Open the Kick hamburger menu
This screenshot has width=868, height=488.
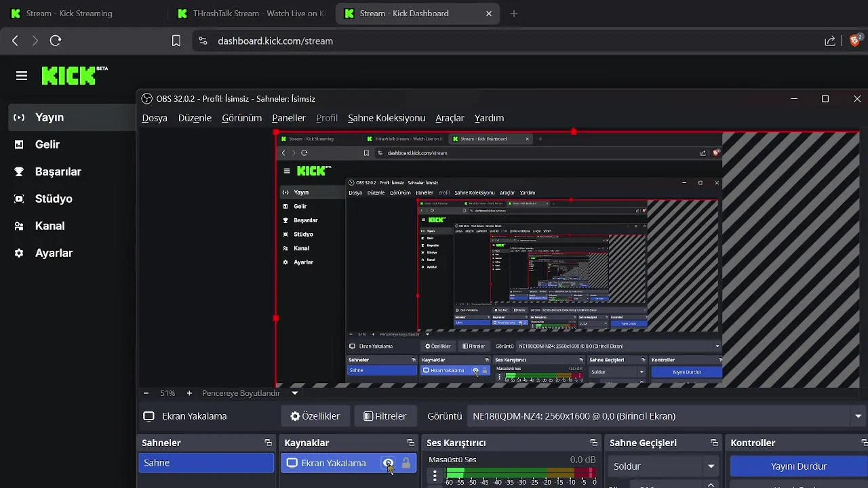click(x=22, y=76)
